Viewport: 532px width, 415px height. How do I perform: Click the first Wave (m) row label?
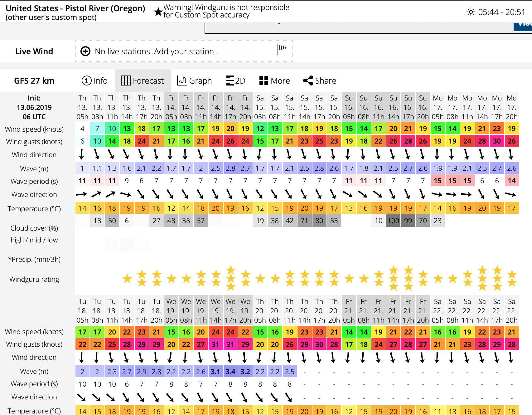point(34,169)
